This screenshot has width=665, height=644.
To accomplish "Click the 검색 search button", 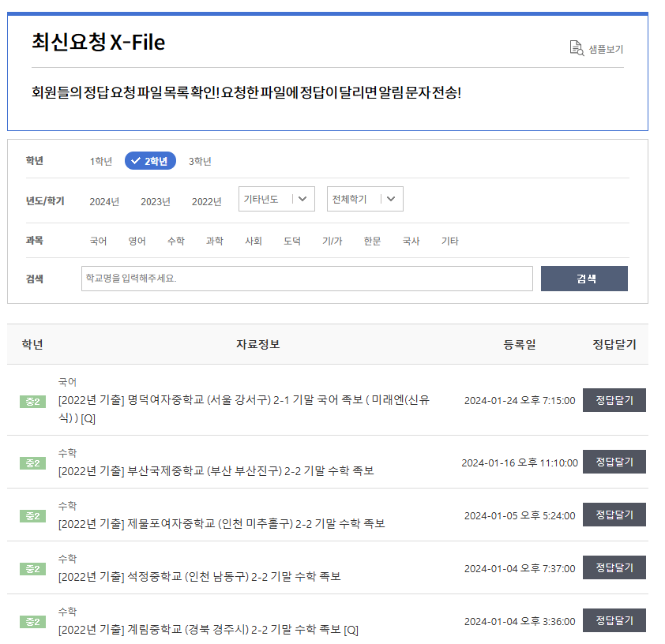I will click(584, 278).
